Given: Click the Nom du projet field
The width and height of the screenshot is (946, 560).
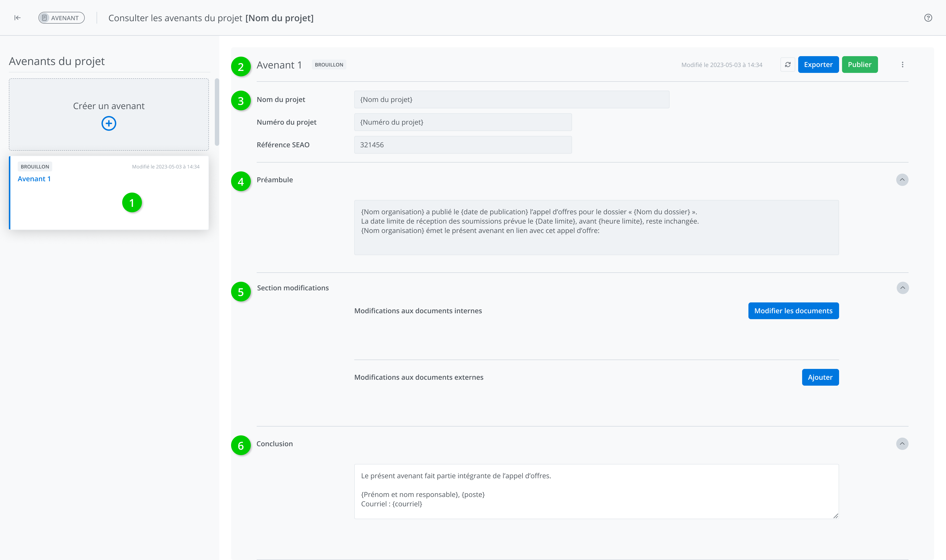Looking at the screenshot, I should pos(511,100).
